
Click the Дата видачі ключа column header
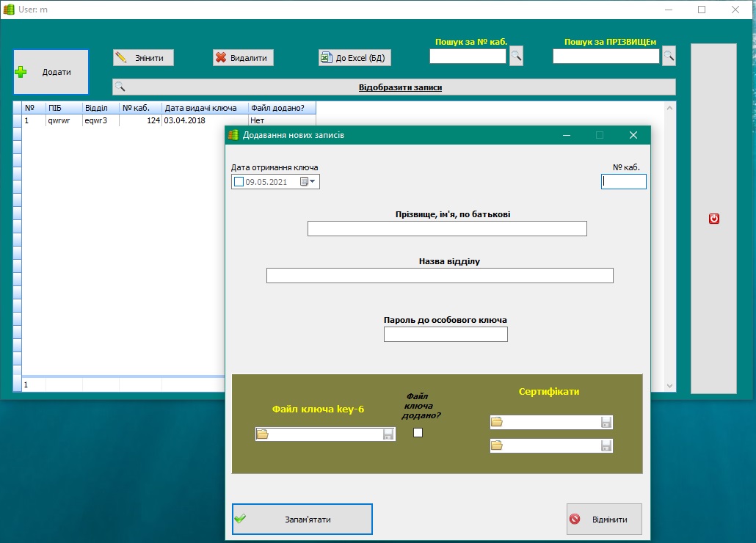click(205, 108)
